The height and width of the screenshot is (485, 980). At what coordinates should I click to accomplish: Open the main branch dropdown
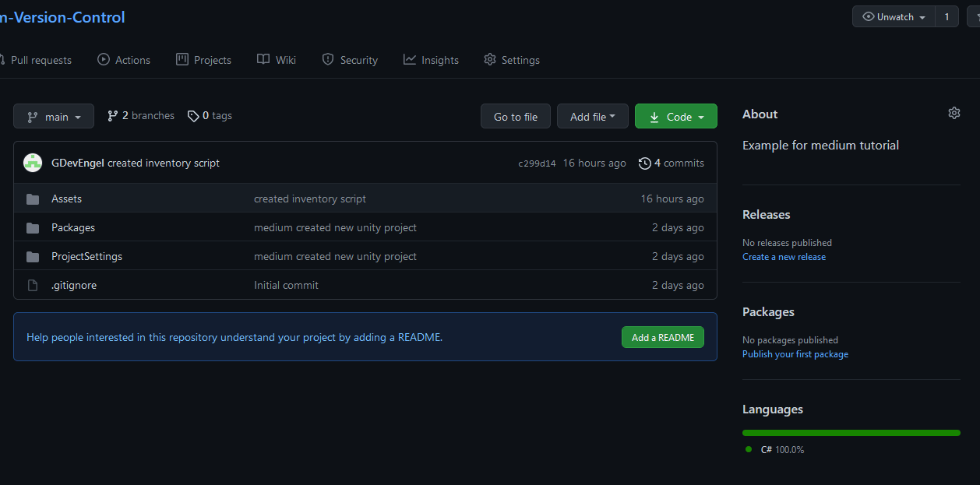pyautogui.click(x=54, y=117)
